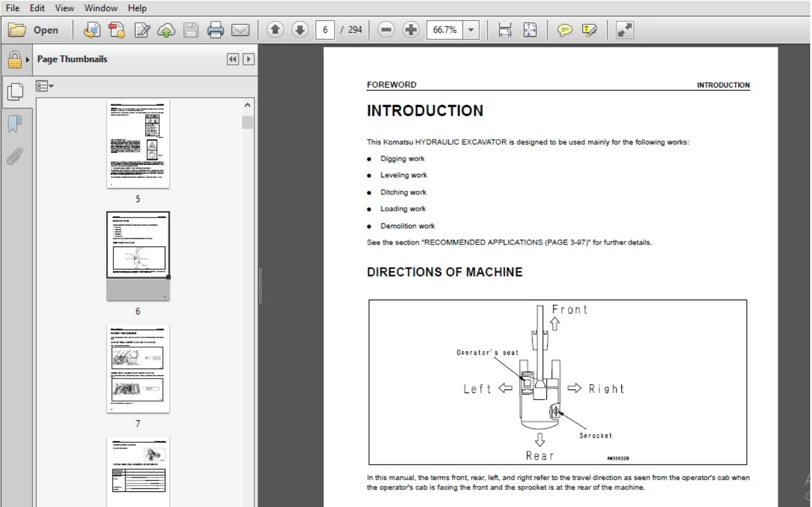The image size is (812, 507).
Task: Click the INTRODUCTION heading text
Action: tap(425, 111)
